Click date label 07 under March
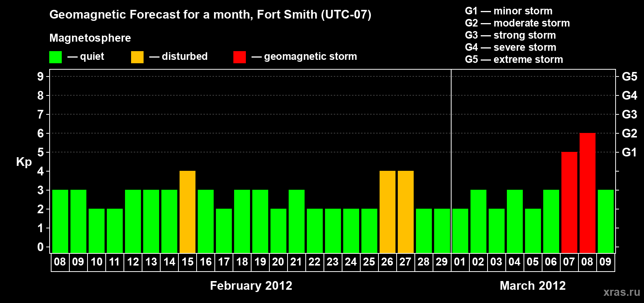The image size is (644, 303). (x=569, y=262)
